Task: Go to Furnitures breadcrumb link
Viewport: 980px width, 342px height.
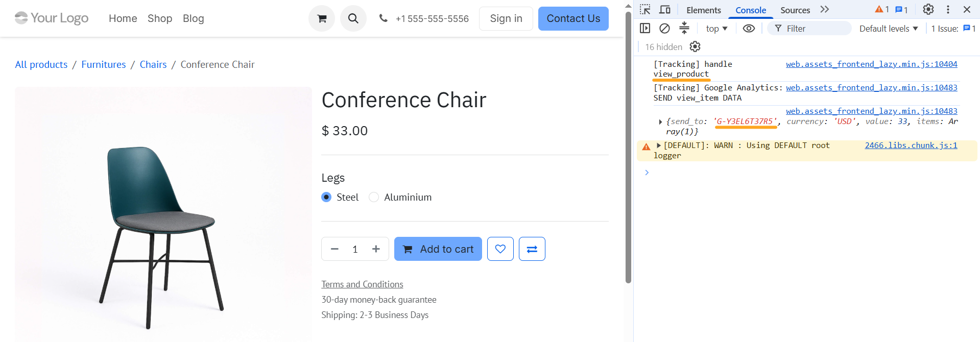Action: [104, 64]
